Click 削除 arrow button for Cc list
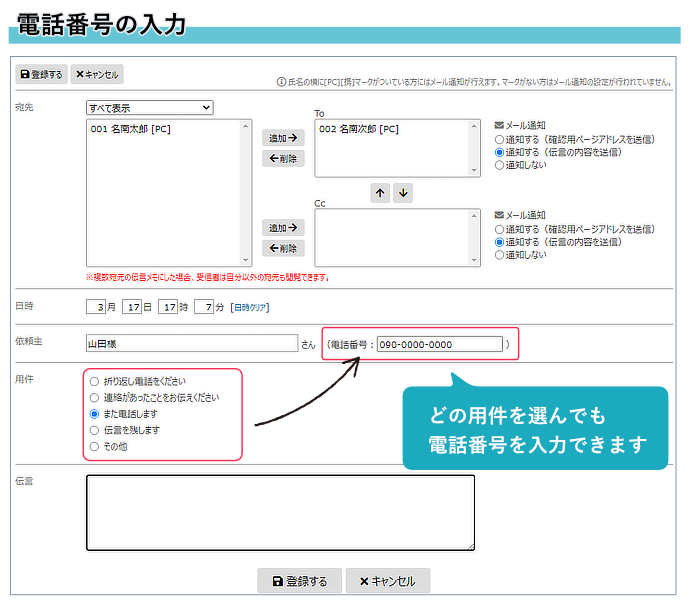Image resolution: width=700 pixels, height=610 pixels. coord(283,249)
